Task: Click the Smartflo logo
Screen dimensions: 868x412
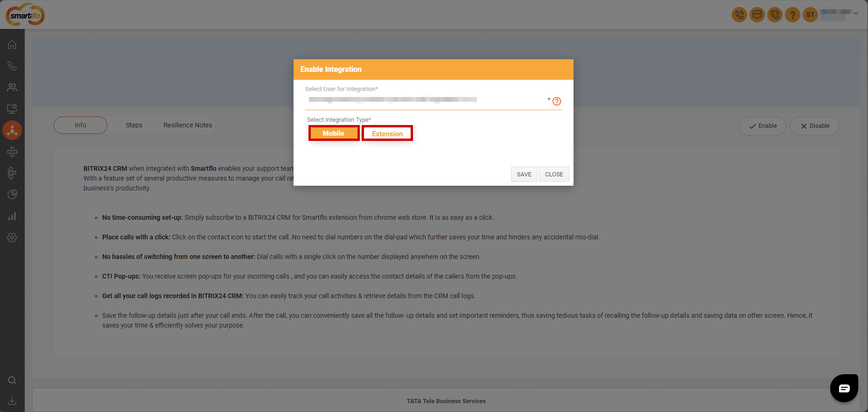Action: pos(25,15)
